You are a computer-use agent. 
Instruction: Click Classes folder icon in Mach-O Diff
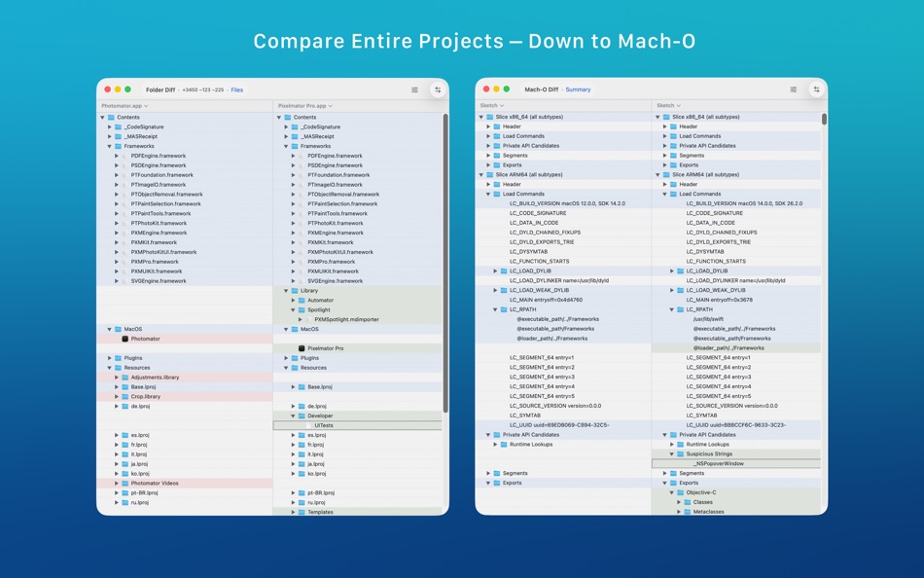[x=687, y=502]
